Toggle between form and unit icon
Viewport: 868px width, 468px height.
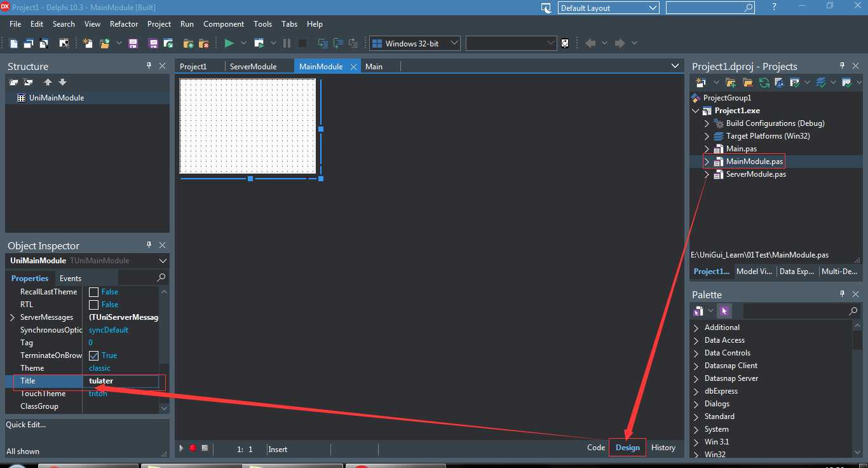44,43
